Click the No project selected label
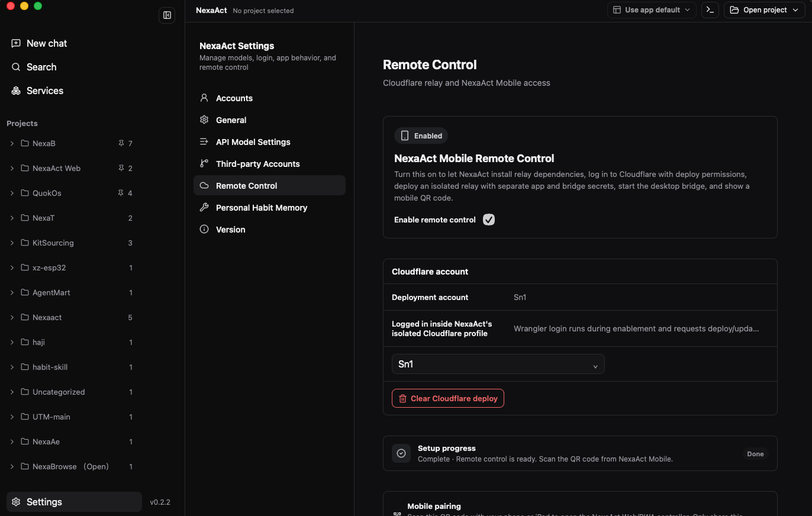Screen dimensions: 812x516 pyautogui.click(x=263, y=11)
